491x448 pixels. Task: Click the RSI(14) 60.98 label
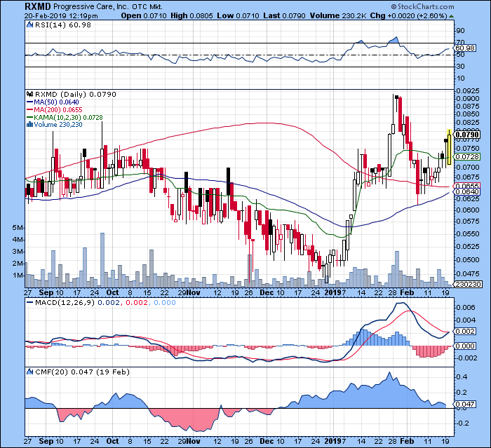(62, 25)
